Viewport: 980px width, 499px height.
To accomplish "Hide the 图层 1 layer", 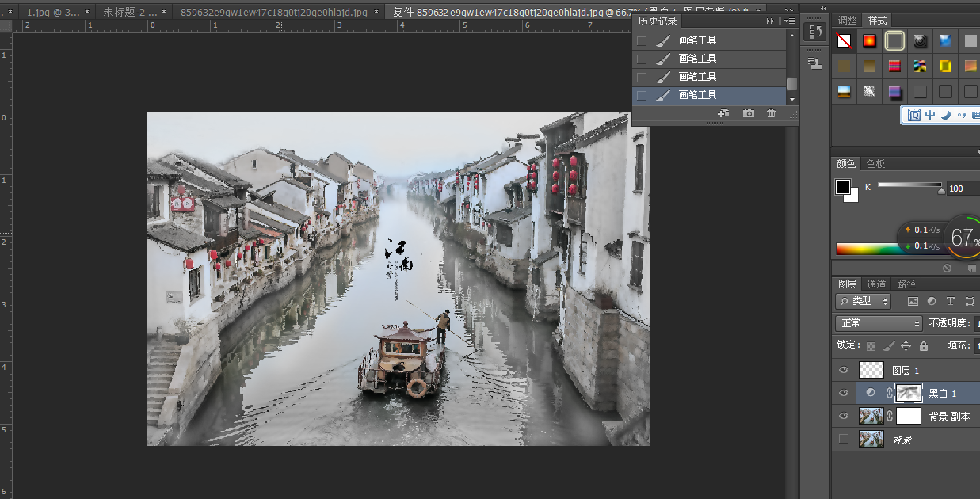I will 844,370.
